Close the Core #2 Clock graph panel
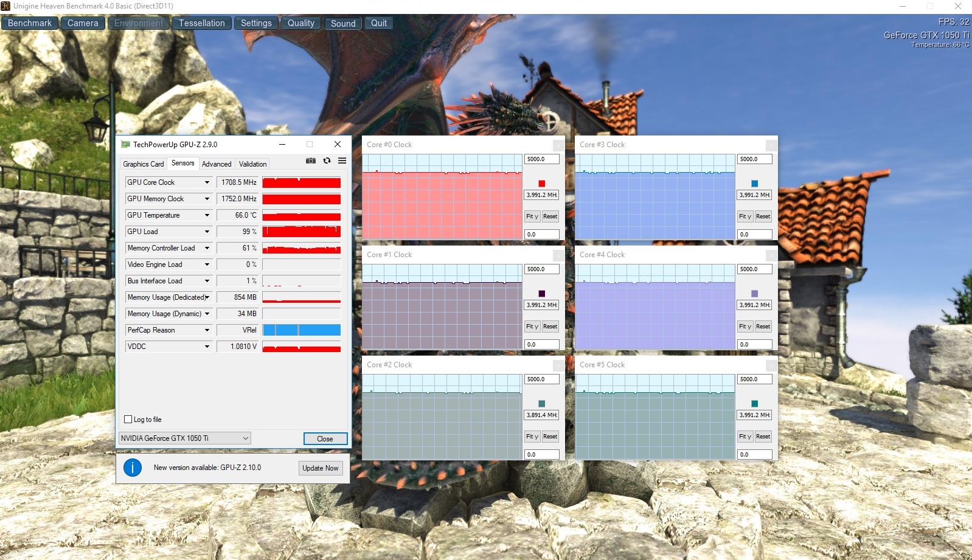The width and height of the screenshot is (972, 560). [x=558, y=365]
